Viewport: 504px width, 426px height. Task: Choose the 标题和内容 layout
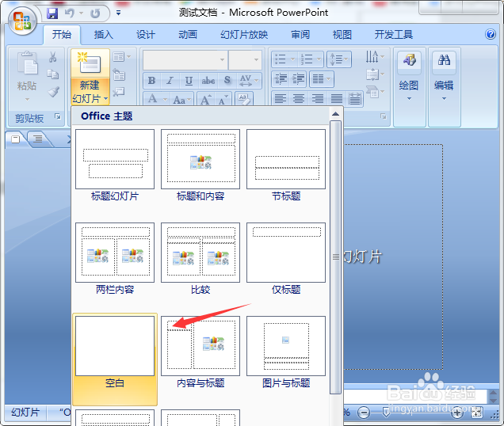(200, 165)
